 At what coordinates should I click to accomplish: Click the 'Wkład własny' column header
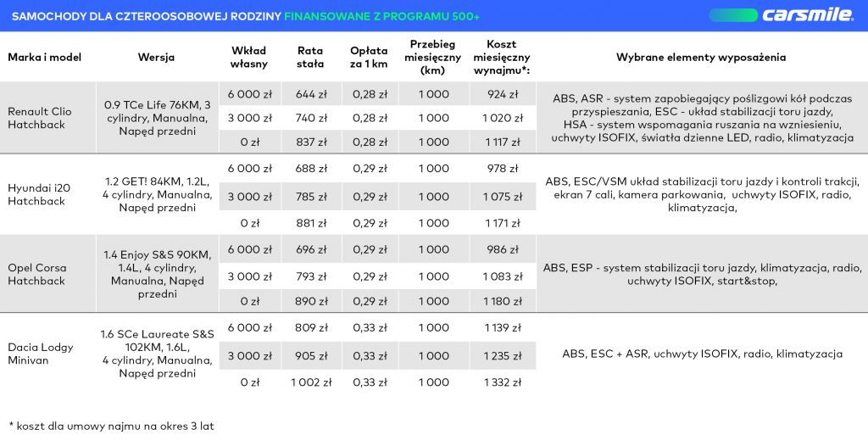pos(248,58)
